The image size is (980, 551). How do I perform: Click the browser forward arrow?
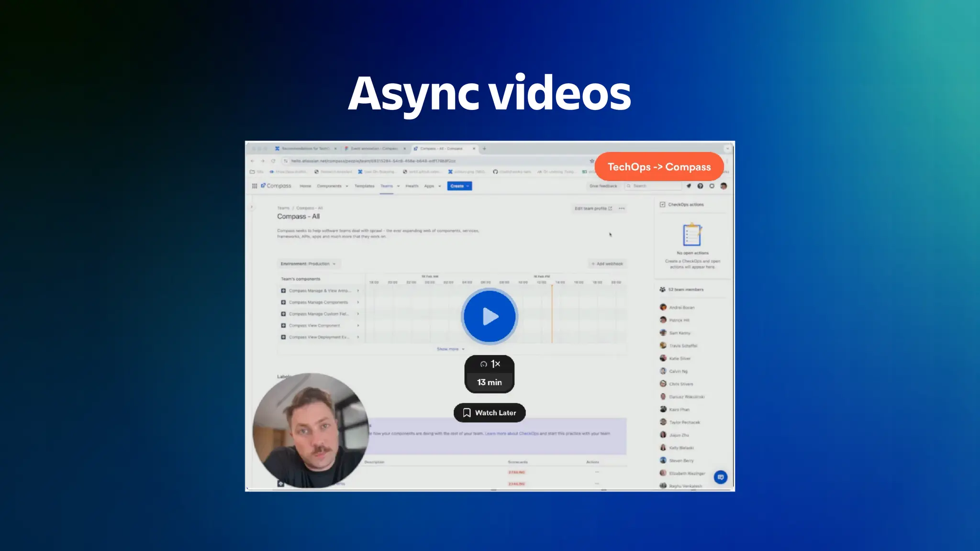pyautogui.click(x=263, y=161)
